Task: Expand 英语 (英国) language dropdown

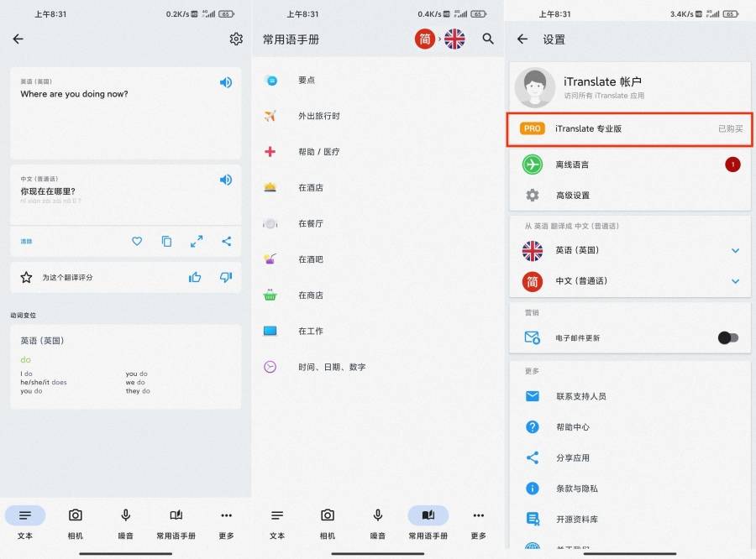Action: point(735,251)
